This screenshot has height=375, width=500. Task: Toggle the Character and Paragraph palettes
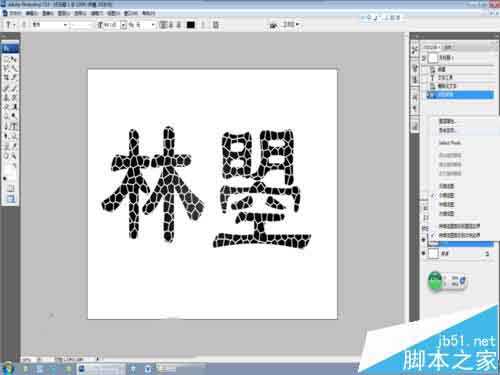[x=216, y=25]
